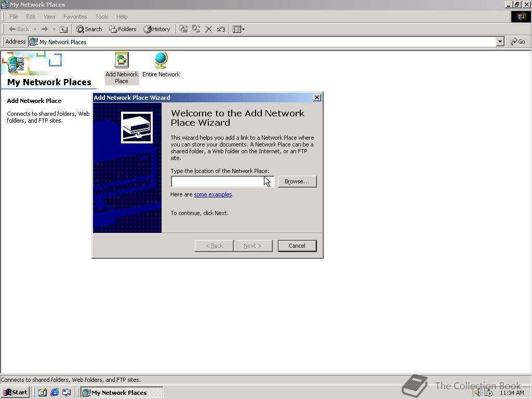Expand the Back history dropdown arrow
This screenshot has height=399, width=532.
point(35,30)
